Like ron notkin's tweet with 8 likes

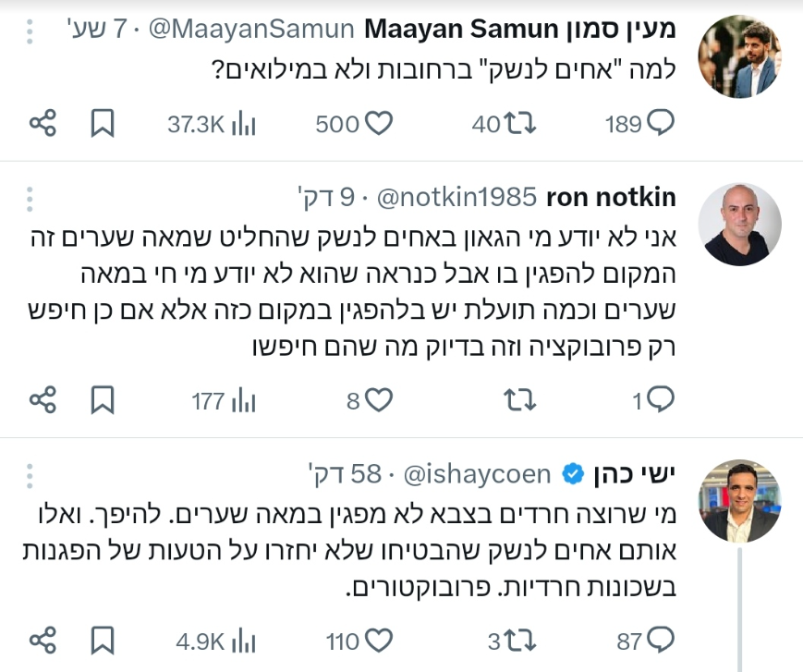tap(380, 399)
